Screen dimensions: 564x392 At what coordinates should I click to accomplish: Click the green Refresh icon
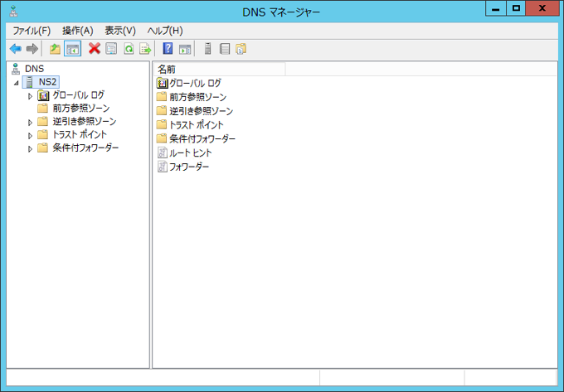click(x=129, y=49)
